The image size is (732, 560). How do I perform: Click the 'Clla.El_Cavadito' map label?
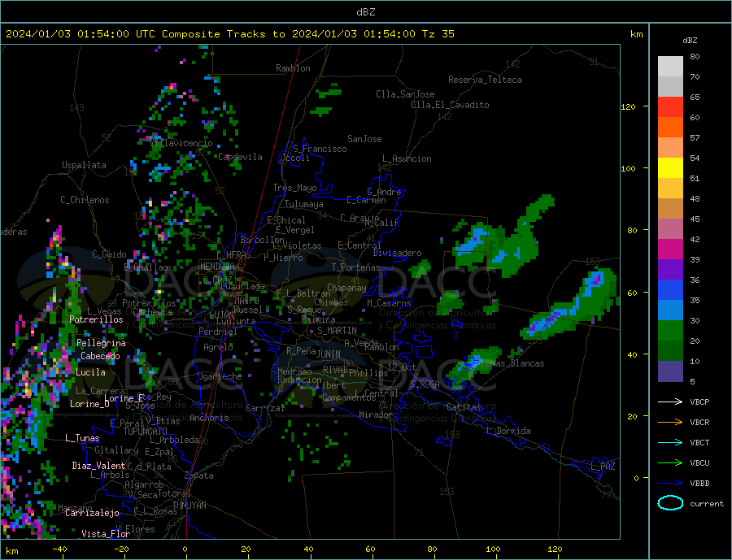click(x=450, y=105)
